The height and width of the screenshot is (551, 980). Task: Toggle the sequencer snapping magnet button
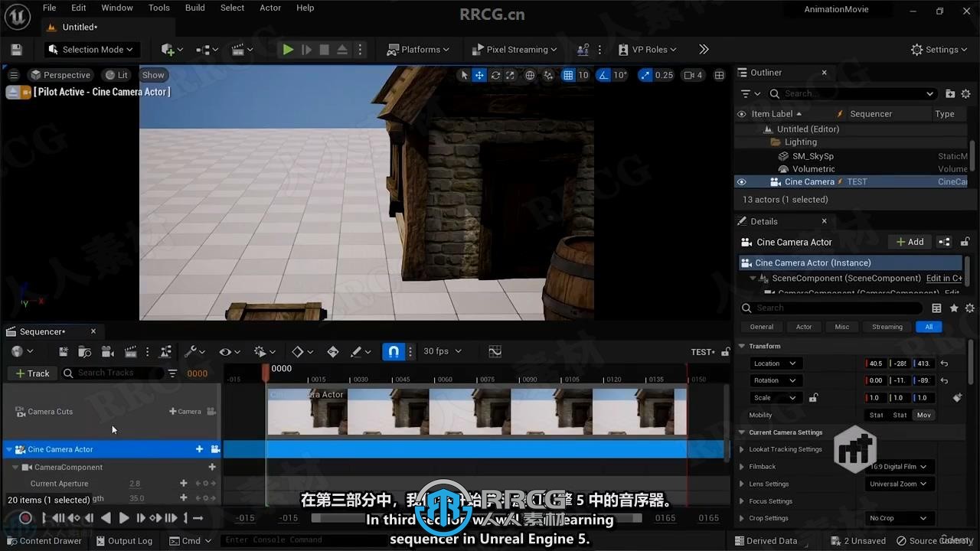[x=394, y=352]
